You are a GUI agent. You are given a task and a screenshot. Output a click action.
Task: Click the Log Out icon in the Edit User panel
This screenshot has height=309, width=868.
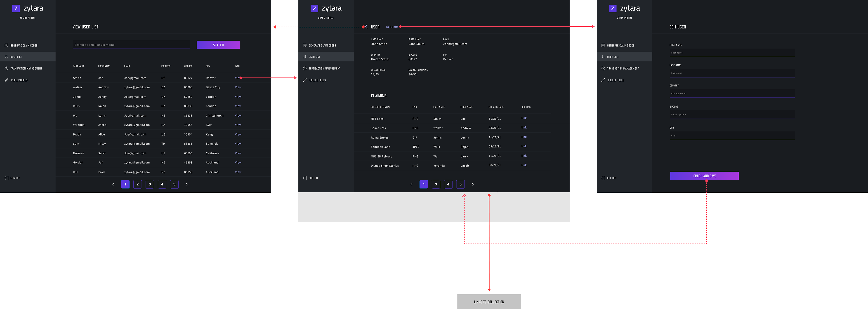[x=603, y=178]
